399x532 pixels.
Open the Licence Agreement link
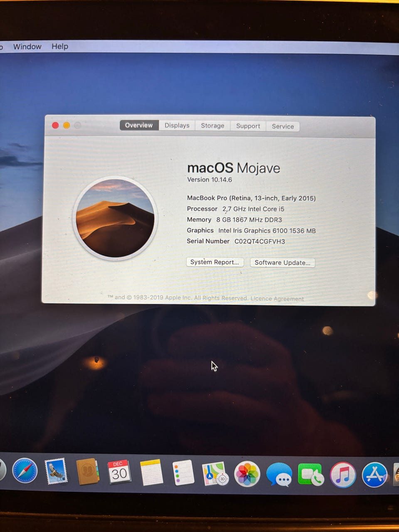[x=277, y=298]
